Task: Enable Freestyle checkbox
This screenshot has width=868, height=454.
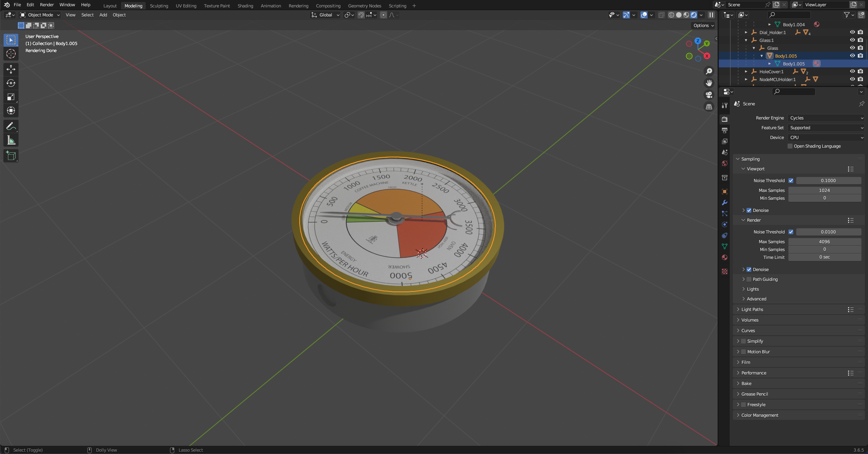Action: click(x=743, y=405)
